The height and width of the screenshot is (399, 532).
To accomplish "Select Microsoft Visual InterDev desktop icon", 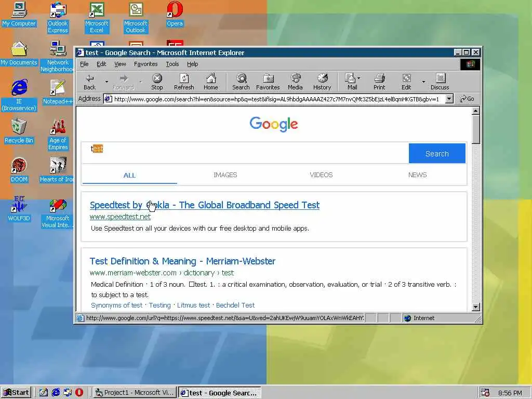I will [58, 212].
